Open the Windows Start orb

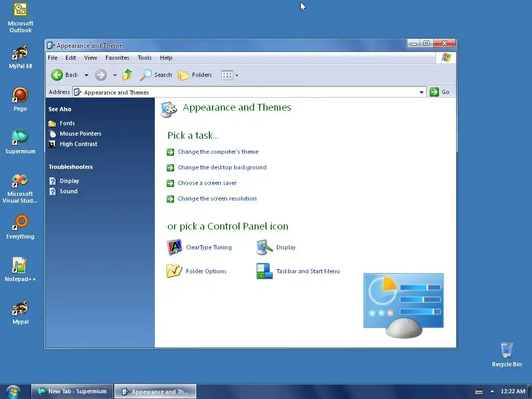pyautogui.click(x=13, y=392)
